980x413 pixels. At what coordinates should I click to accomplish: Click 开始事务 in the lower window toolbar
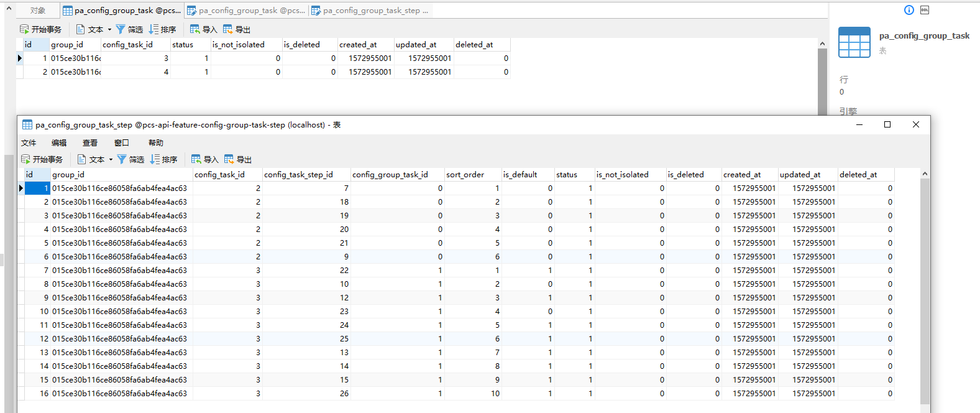[x=42, y=159]
